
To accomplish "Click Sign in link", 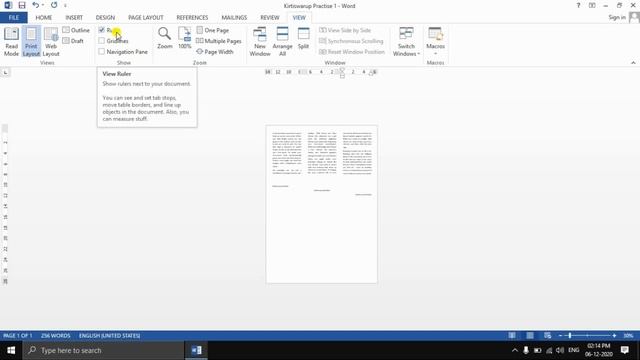I will click(x=617, y=17).
